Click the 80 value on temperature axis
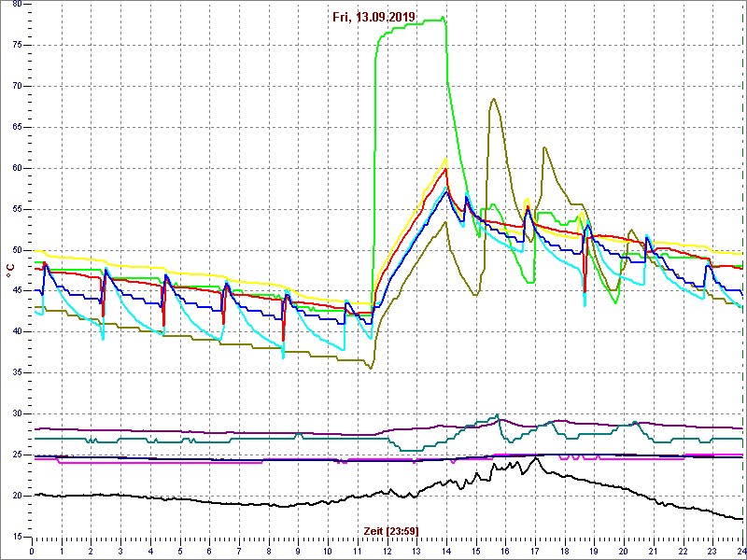The image size is (747, 560). point(16,5)
